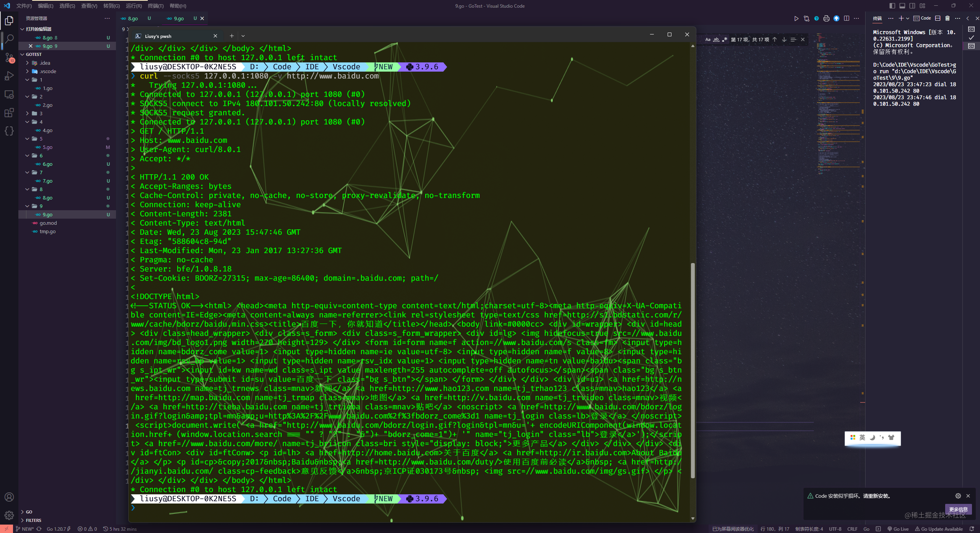Viewport: 980px width, 533px height.
Task: Open tmp.go from the explorer tree
Action: [x=47, y=231]
